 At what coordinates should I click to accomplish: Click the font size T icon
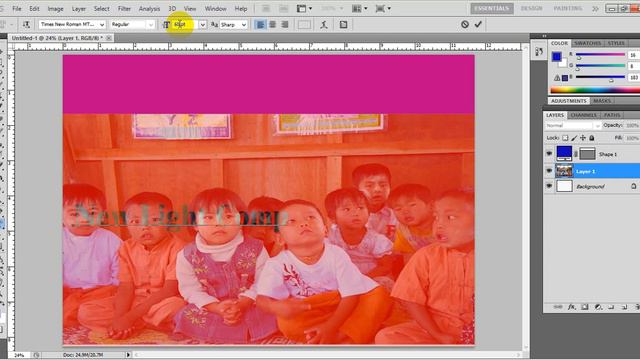click(166, 24)
